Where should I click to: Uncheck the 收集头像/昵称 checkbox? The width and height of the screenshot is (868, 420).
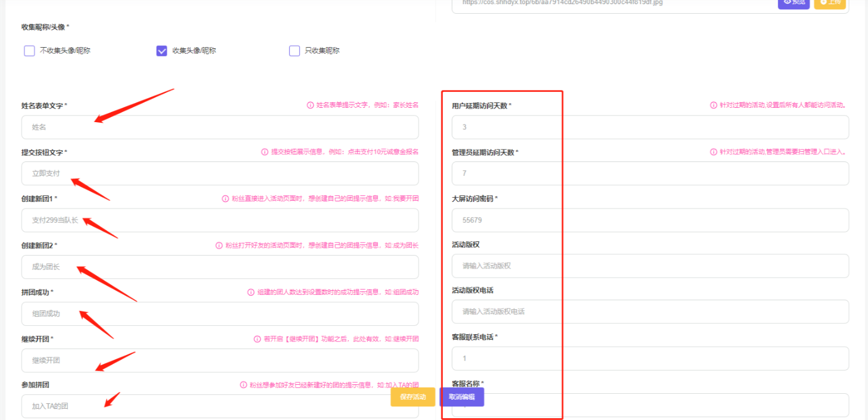[x=161, y=51]
